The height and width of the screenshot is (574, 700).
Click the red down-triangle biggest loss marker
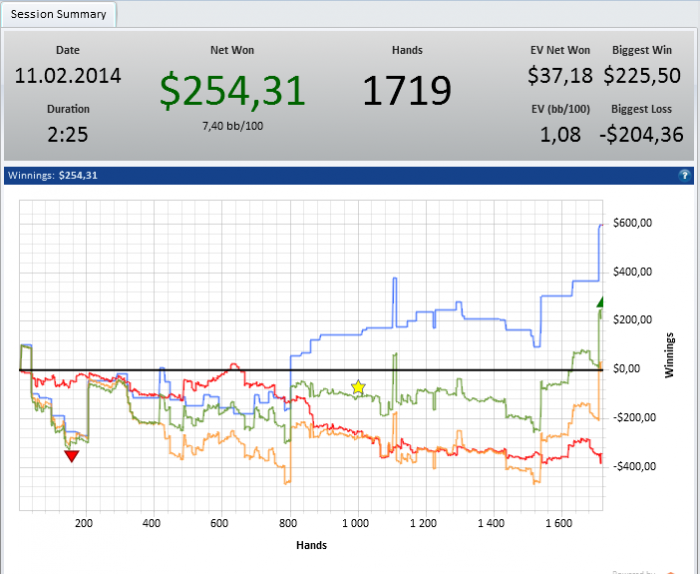click(71, 456)
